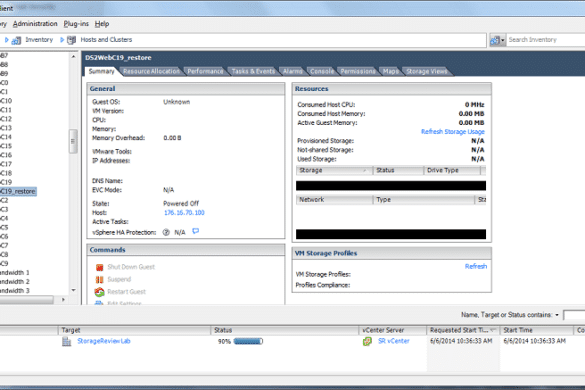Select the andwidth 2 tree item

(x=15, y=282)
